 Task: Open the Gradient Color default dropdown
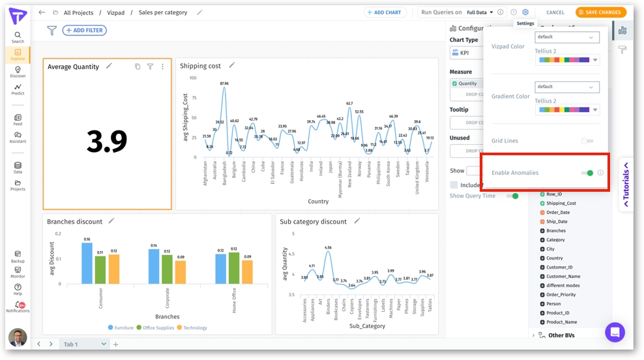(x=566, y=87)
